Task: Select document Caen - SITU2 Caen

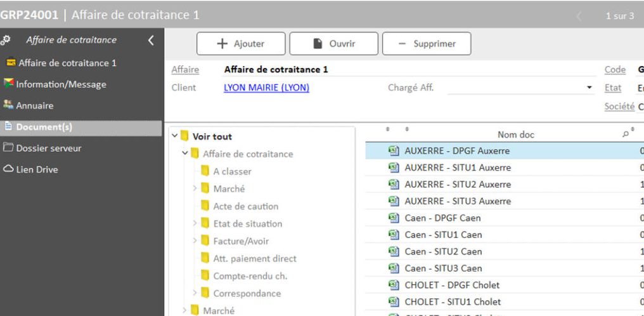Action: [444, 251]
